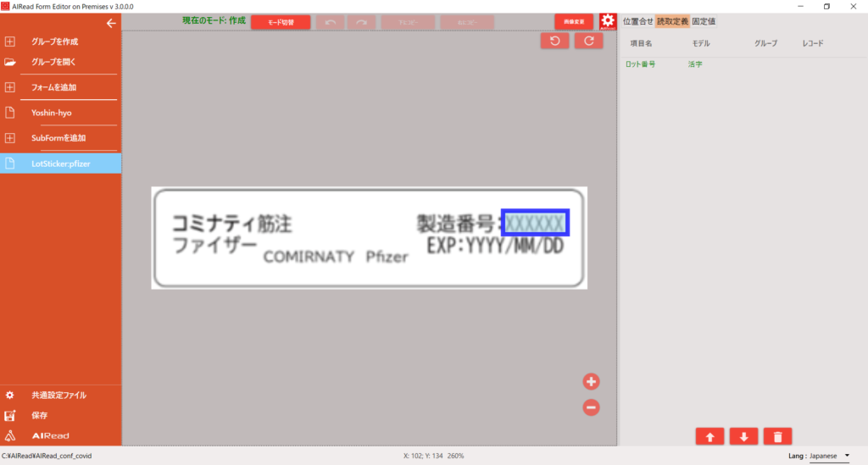Click the Yoshin-hyo document icon
Screen dimensions: 868x465
pos(10,113)
